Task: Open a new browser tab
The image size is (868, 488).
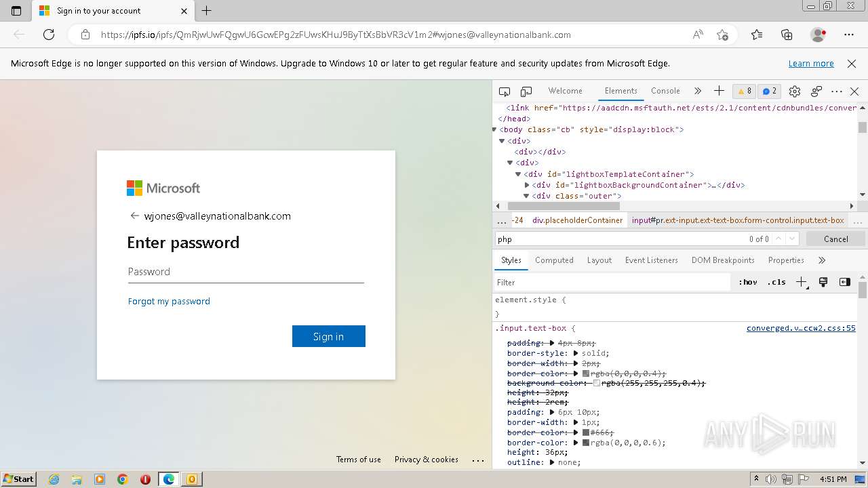Action: tap(207, 11)
